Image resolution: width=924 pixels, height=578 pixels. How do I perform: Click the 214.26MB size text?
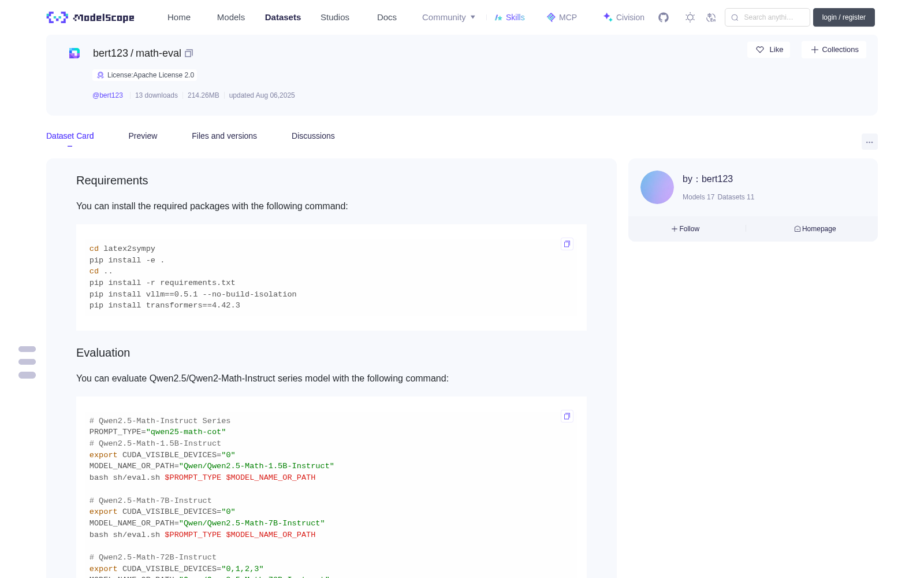(203, 95)
